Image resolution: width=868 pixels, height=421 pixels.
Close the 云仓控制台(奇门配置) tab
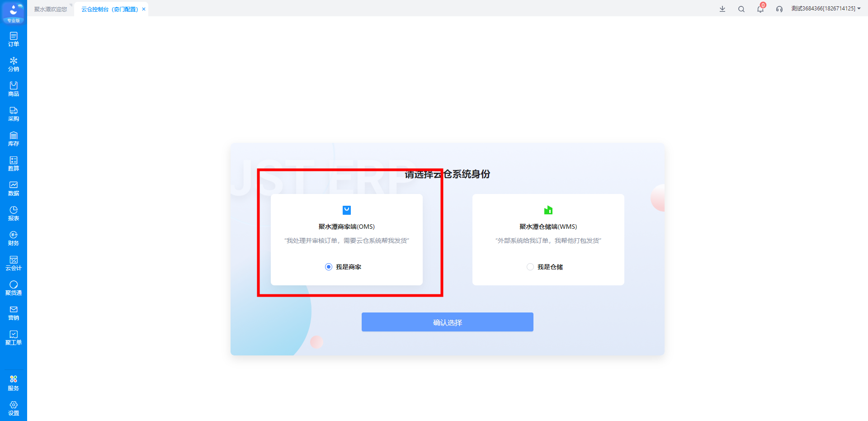pyautogui.click(x=144, y=9)
